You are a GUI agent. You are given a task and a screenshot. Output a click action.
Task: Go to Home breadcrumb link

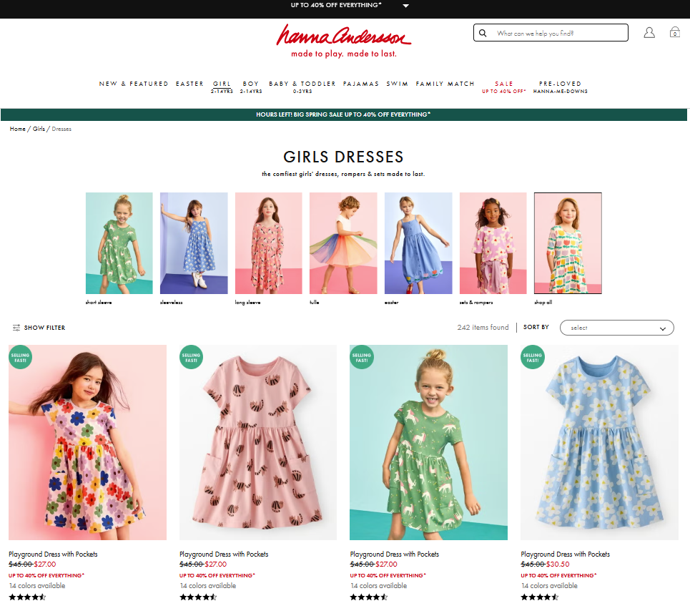coord(17,129)
